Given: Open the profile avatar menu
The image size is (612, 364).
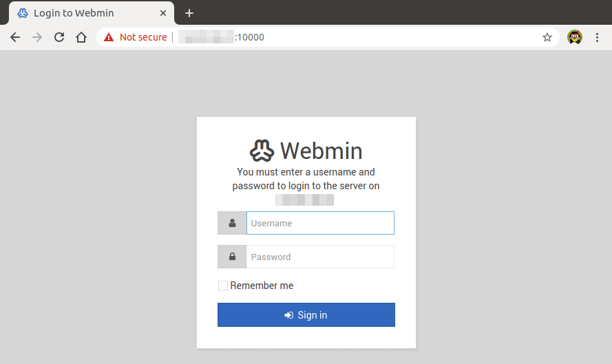Looking at the screenshot, I should 574,37.
